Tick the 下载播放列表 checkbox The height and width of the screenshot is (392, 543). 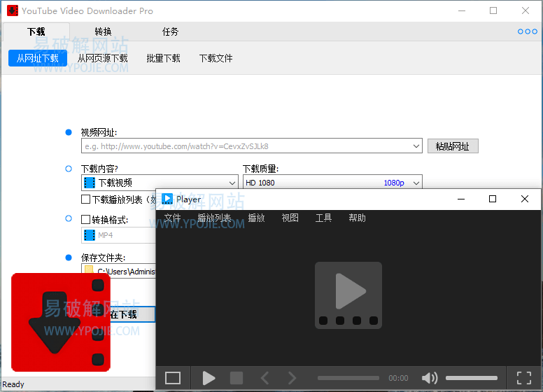(85, 199)
